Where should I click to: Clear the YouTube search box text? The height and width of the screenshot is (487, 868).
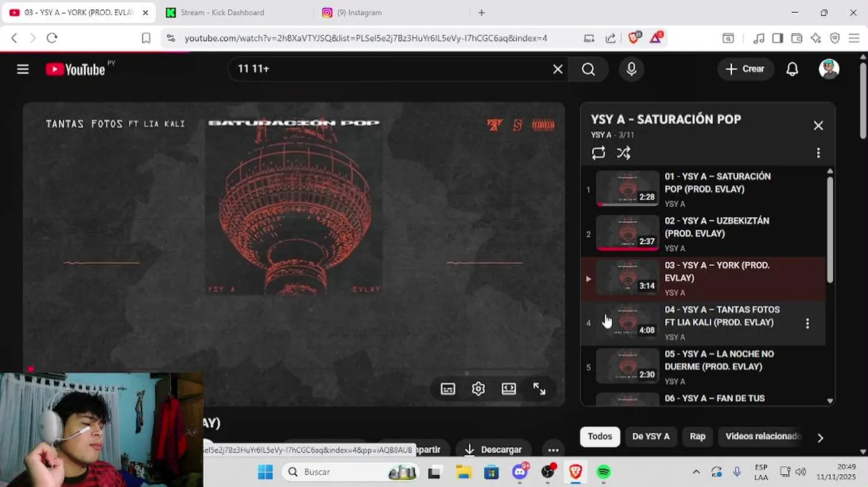point(558,69)
